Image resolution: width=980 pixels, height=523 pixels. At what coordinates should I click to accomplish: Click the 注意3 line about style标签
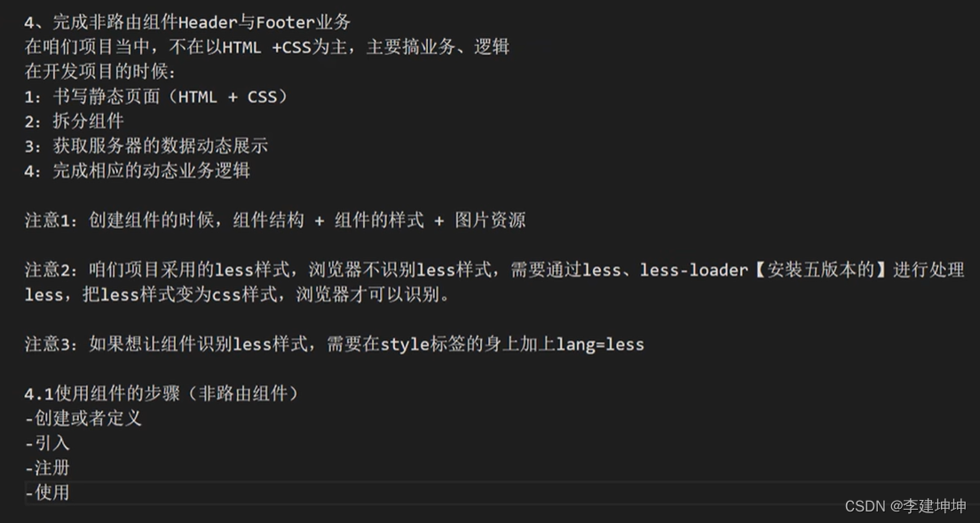[x=334, y=344]
